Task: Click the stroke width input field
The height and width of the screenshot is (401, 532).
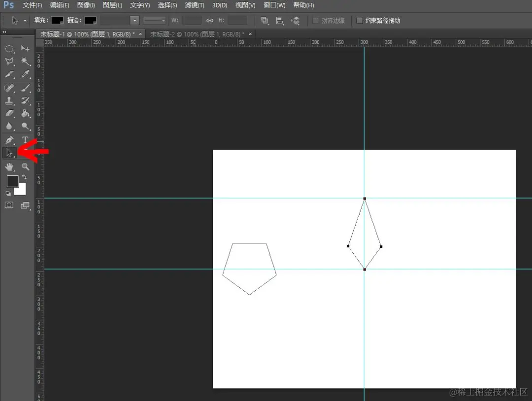Action: click(115, 20)
